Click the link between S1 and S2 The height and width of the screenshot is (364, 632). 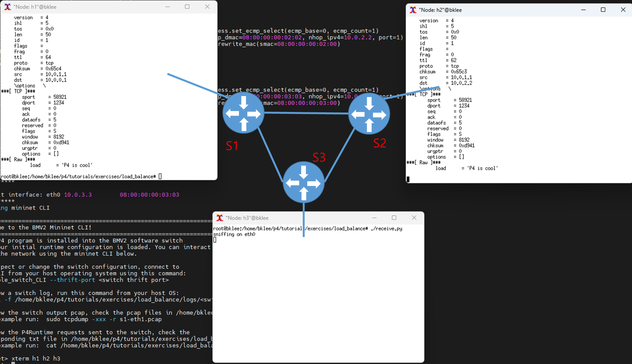(306, 113)
